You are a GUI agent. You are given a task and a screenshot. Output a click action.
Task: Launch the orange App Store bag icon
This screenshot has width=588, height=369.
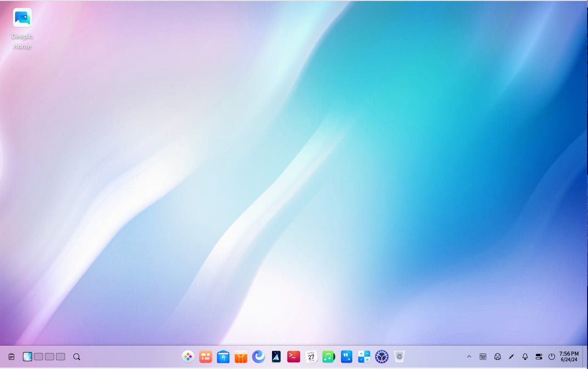pos(241,357)
